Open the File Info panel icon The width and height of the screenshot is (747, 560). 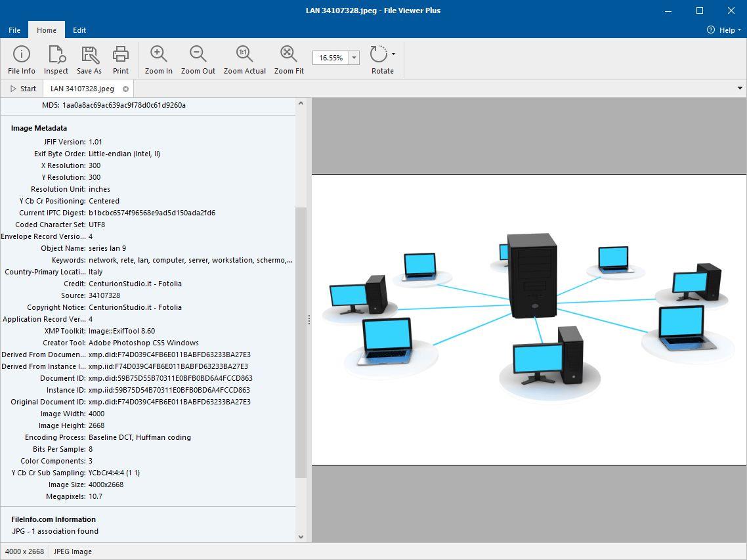(22, 54)
